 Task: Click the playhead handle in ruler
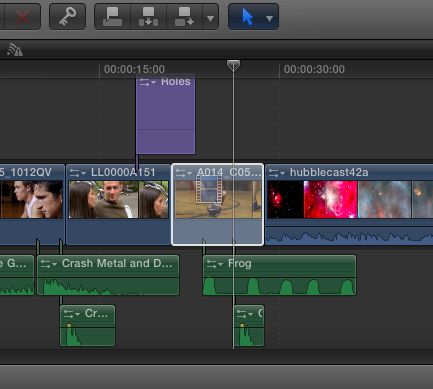pos(233,65)
